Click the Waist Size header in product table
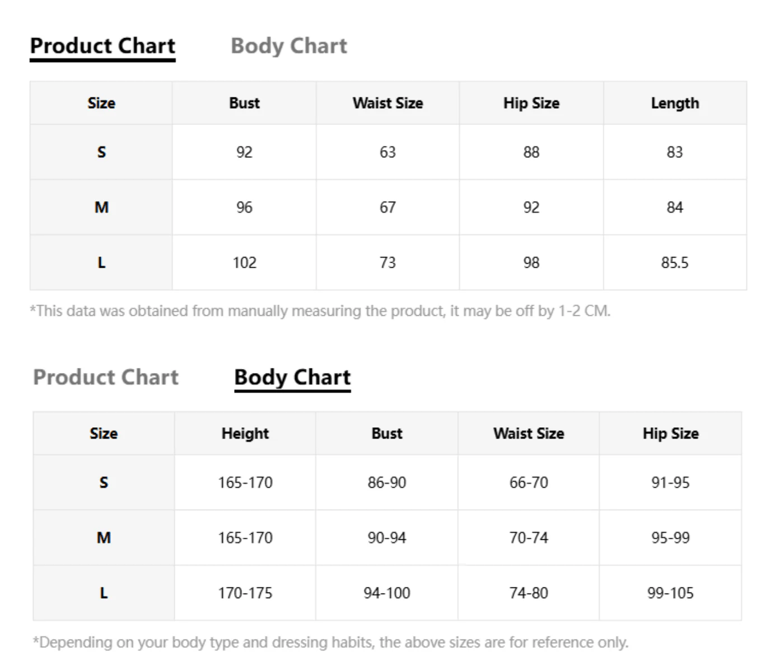This screenshot has width=784, height=672. point(388,103)
